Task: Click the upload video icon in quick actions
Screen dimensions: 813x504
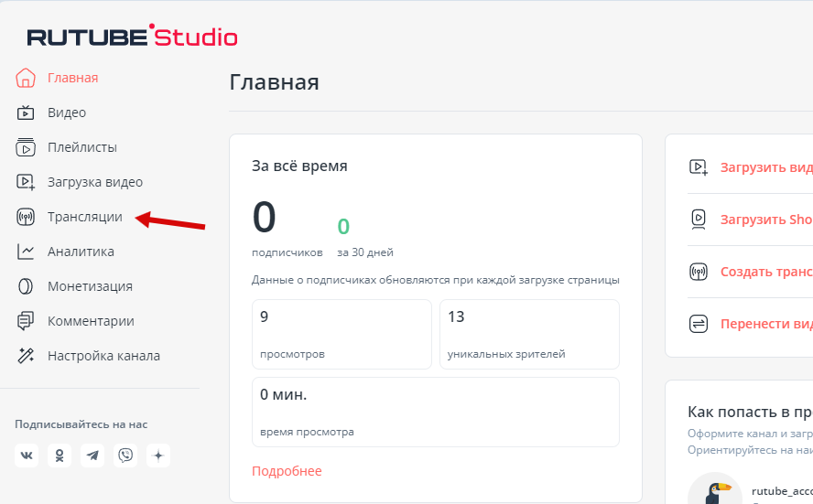Action: coord(699,167)
